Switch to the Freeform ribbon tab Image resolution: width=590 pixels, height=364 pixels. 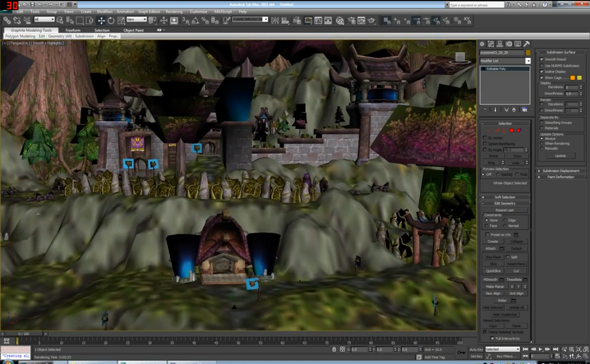coord(73,30)
